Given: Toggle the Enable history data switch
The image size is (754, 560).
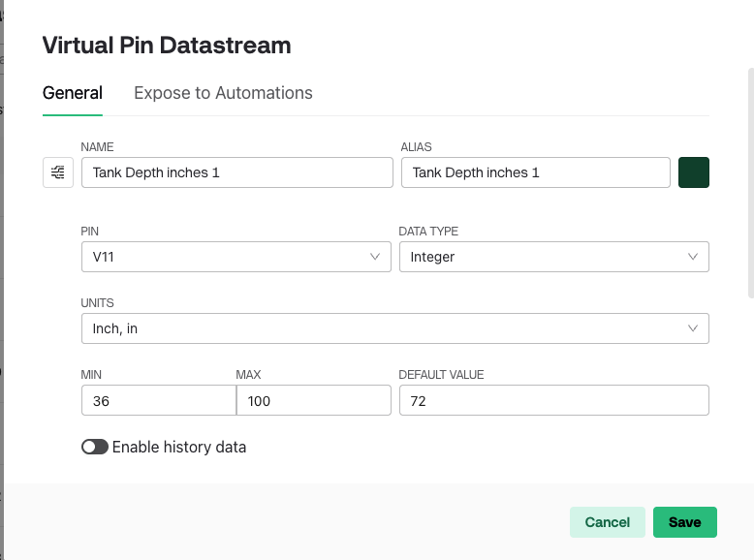Looking at the screenshot, I should [x=94, y=447].
